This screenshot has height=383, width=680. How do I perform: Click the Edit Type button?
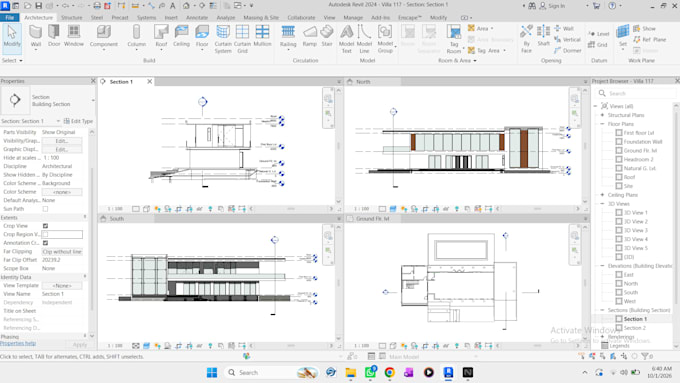(x=78, y=121)
